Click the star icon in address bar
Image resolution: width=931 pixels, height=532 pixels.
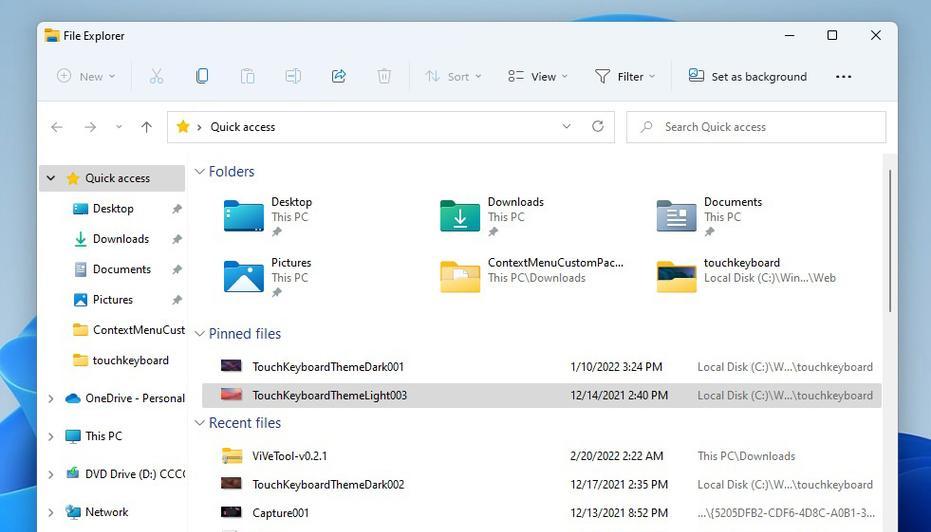point(183,126)
